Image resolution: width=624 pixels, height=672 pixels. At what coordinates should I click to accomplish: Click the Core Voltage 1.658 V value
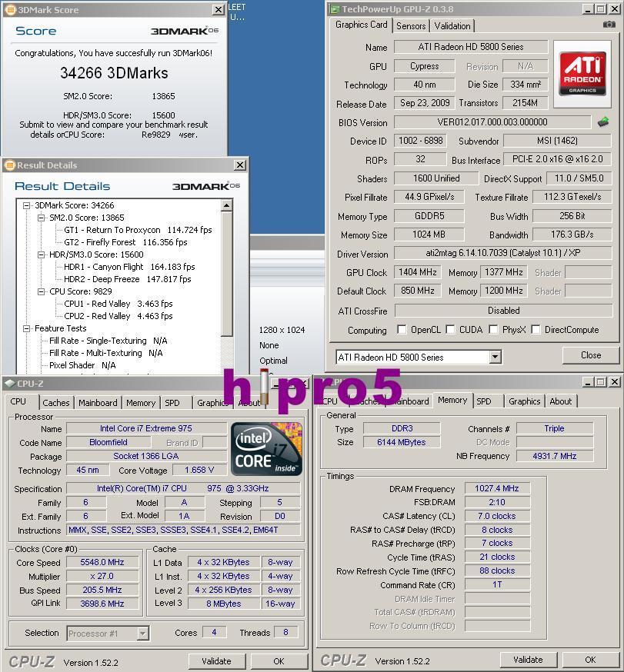pyautogui.click(x=199, y=470)
